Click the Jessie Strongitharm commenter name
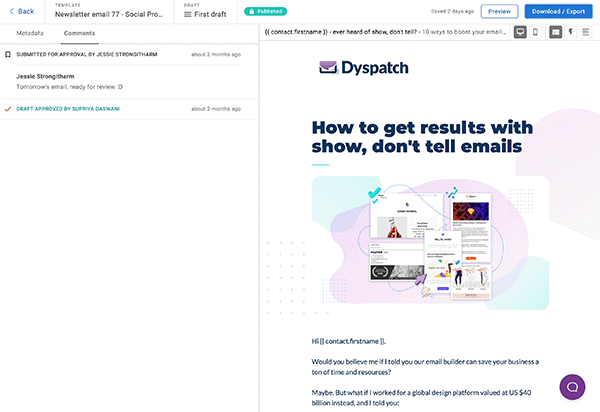The height and width of the screenshot is (412, 600). (x=45, y=77)
